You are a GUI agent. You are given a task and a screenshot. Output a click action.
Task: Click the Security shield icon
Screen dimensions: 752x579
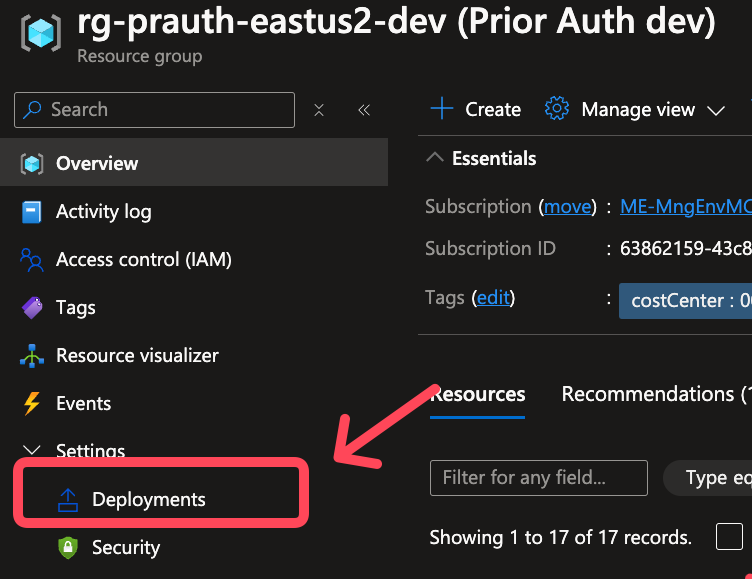[68, 547]
